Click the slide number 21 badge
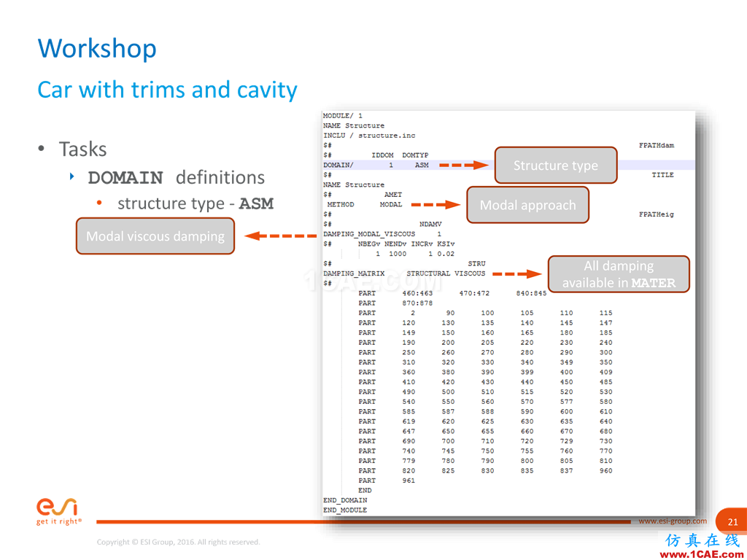 [x=732, y=522]
